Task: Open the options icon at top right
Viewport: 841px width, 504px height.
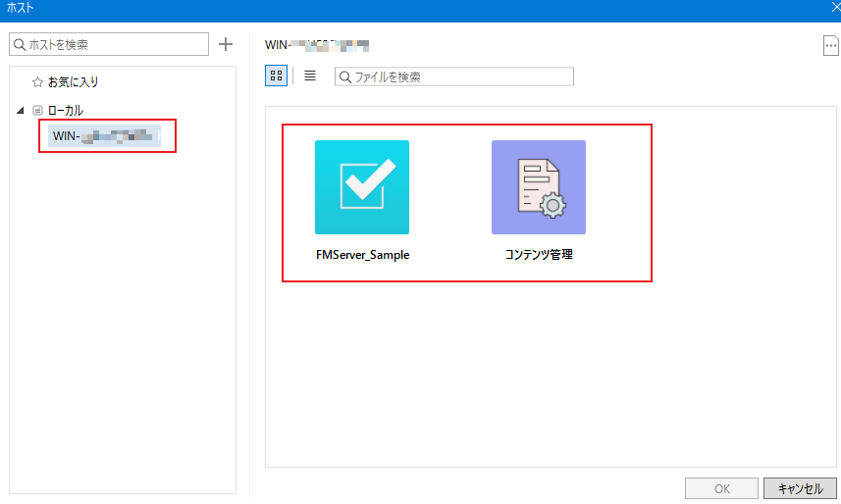Action: click(830, 47)
